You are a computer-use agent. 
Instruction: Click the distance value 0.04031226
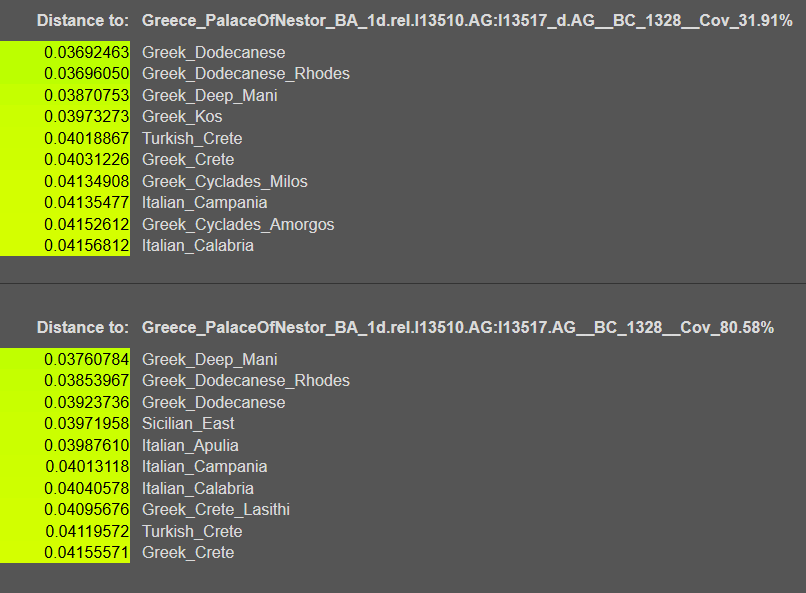86,160
